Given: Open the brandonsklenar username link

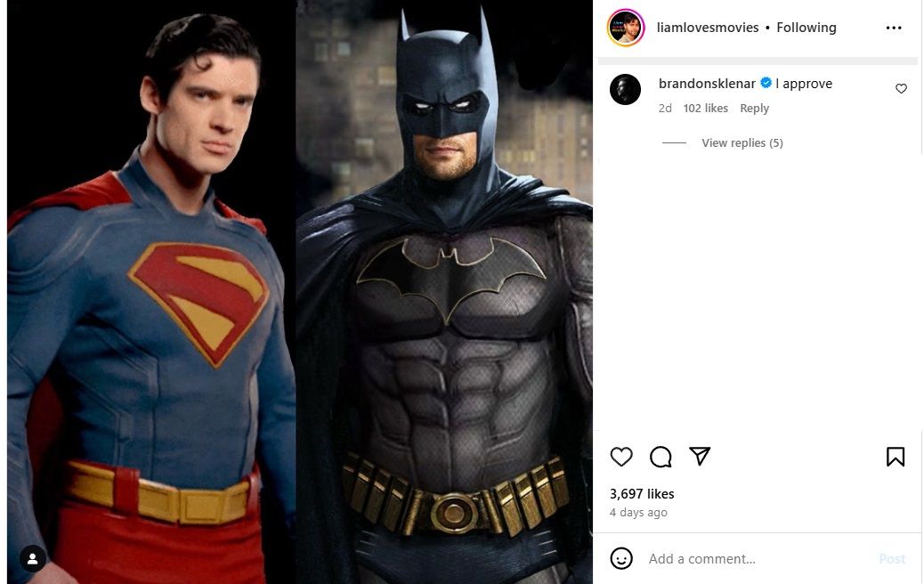Looking at the screenshot, I should [707, 84].
